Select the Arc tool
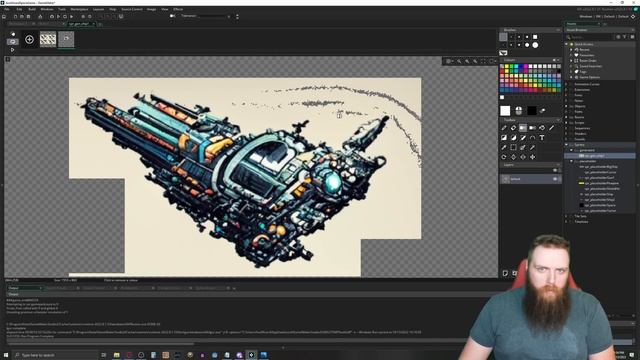This screenshot has width=640, height=360. pyautogui.click(x=532, y=138)
